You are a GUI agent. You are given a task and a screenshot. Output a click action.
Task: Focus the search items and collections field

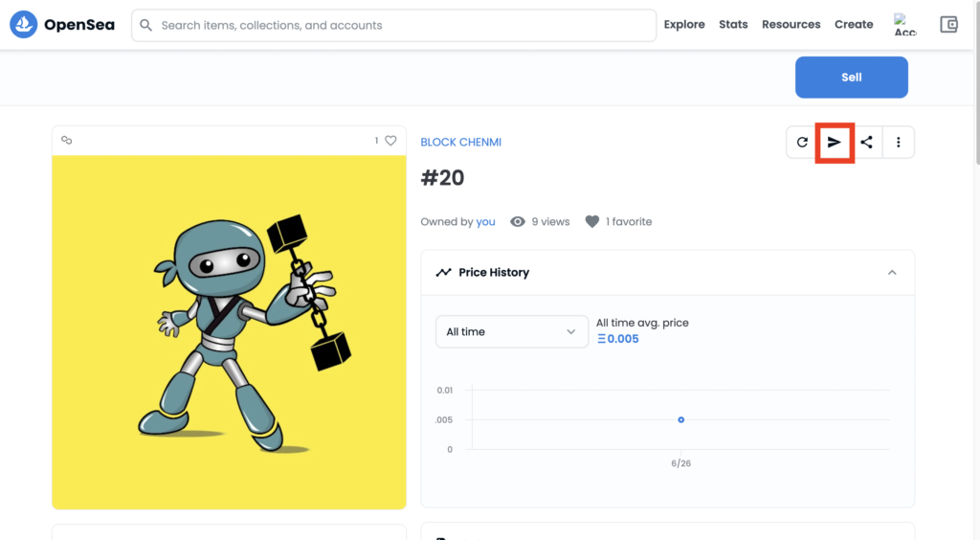click(393, 25)
